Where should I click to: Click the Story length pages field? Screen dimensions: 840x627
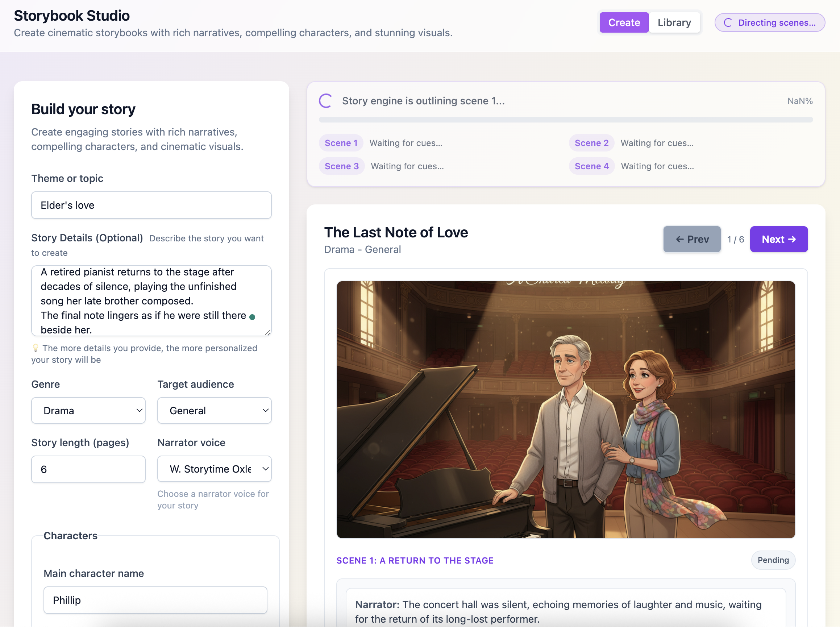(88, 469)
